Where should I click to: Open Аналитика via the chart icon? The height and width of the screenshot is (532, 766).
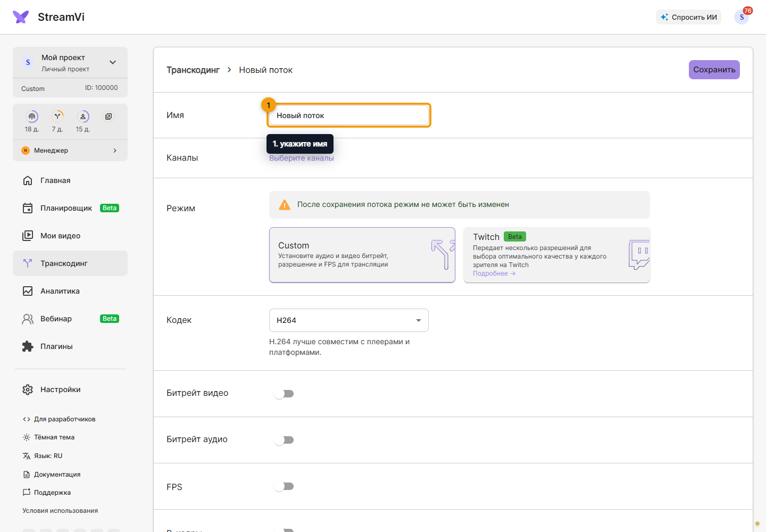coord(28,291)
